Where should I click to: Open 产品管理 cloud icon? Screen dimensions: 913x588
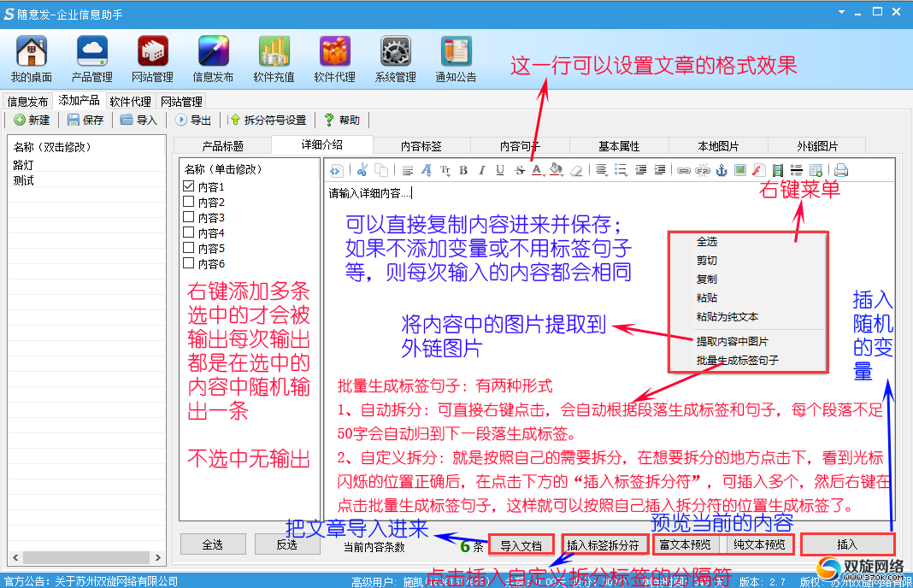click(92, 59)
